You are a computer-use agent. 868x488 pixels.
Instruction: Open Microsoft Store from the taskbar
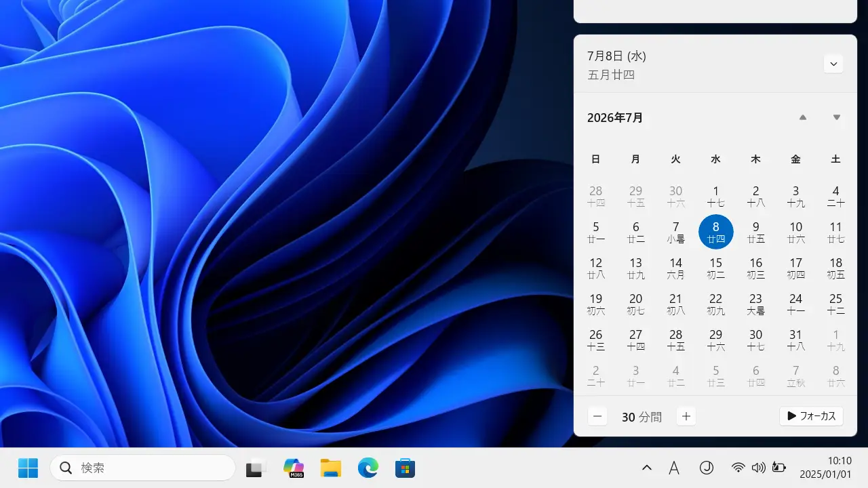click(x=406, y=468)
